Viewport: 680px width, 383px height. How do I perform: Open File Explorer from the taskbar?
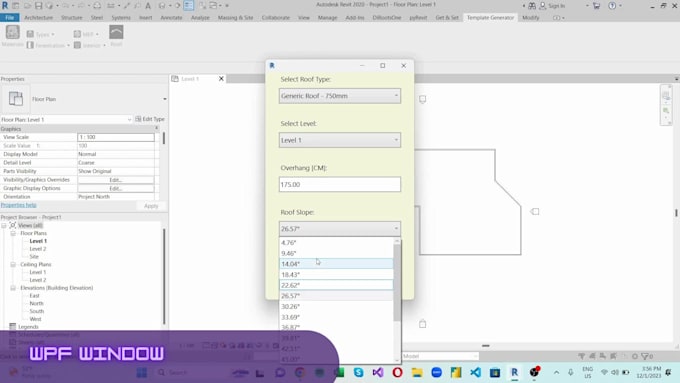(x=417, y=372)
